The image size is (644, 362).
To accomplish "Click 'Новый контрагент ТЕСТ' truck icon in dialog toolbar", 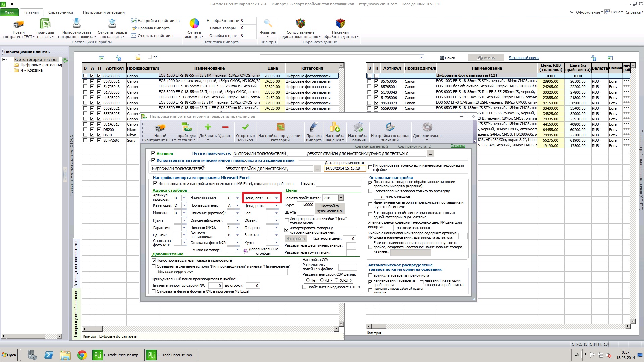I will (x=160, y=128).
